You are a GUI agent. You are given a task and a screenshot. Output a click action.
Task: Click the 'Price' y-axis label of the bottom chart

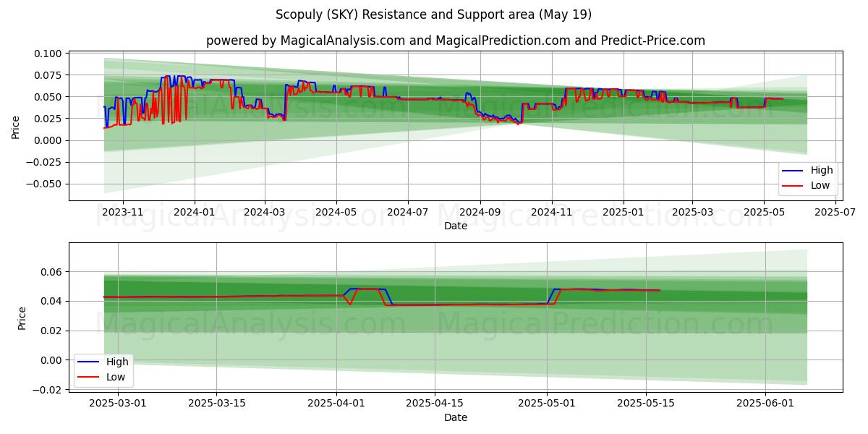tap(22, 318)
